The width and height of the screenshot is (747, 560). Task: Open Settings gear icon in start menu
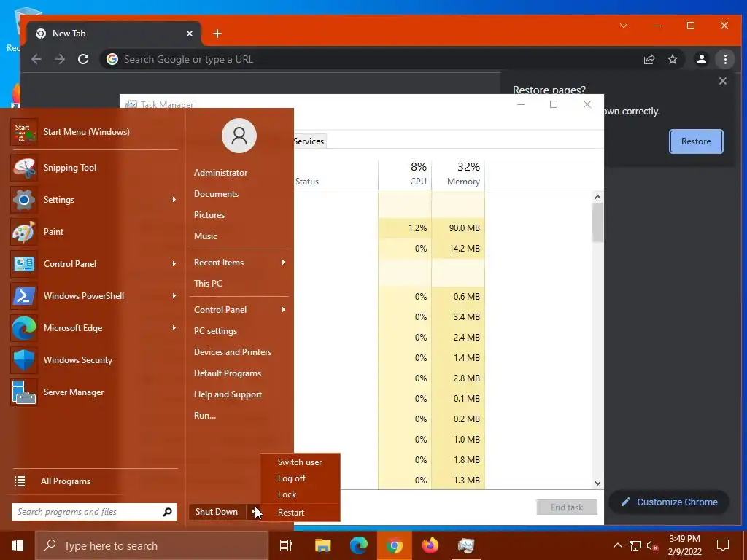(x=24, y=200)
